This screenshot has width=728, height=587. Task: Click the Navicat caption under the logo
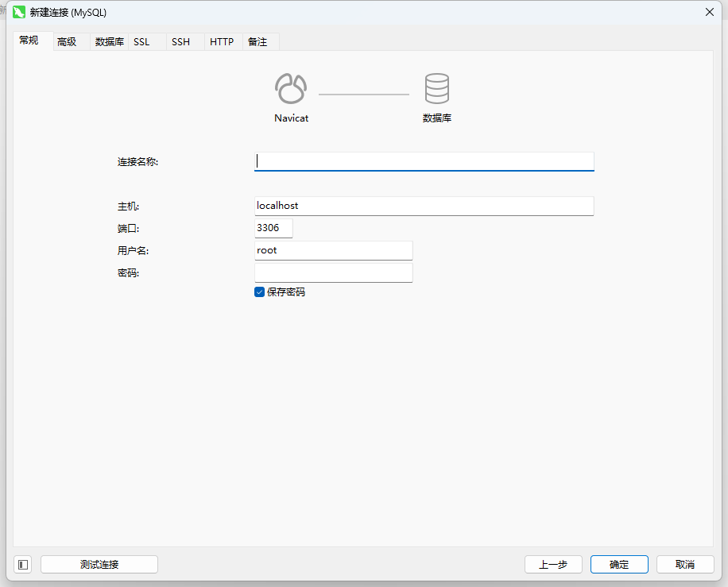291,118
